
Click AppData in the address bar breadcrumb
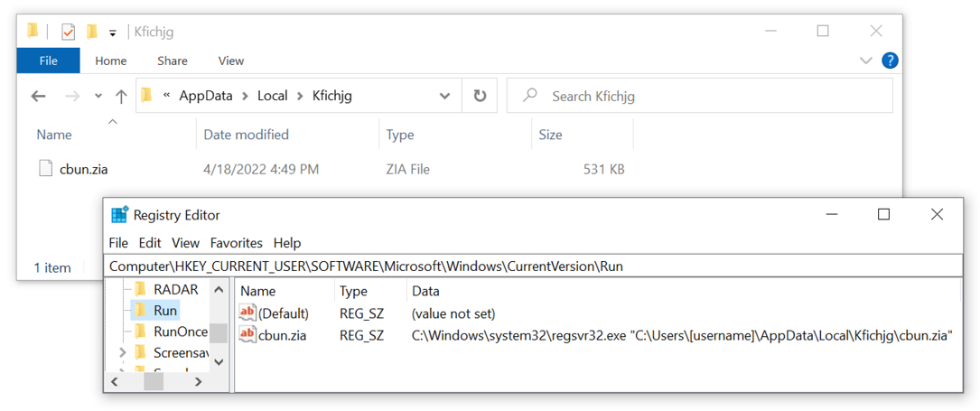click(x=206, y=96)
